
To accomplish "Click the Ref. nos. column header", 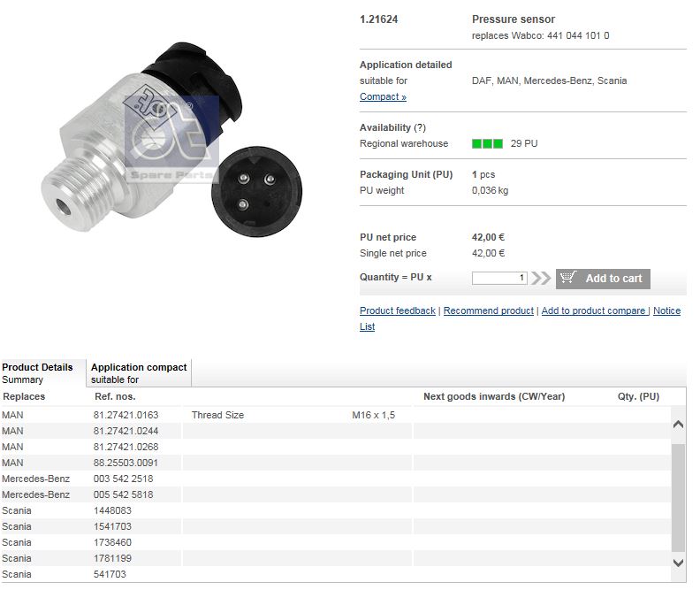I will click(115, 396).
